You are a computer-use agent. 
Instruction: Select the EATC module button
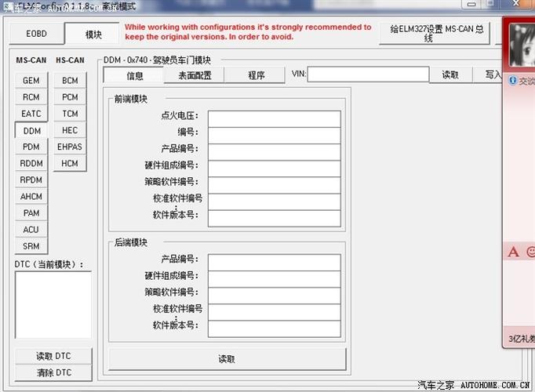(x=31, y=114)
